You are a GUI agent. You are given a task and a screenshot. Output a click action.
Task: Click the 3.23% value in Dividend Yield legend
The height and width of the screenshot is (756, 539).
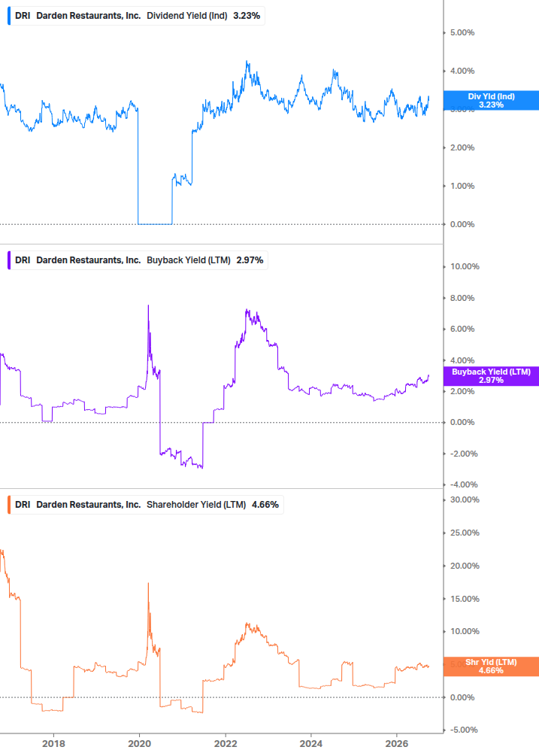(247, 16)
